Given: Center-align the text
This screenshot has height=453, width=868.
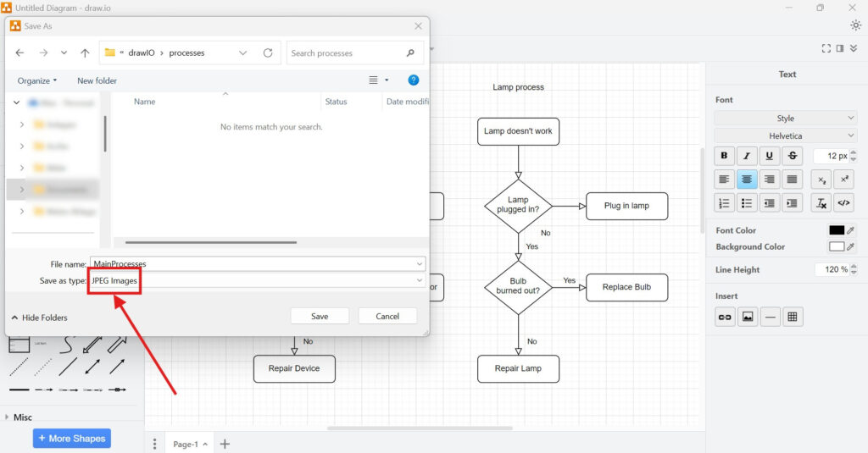Looking at the screenshot, I should point(747,179).
